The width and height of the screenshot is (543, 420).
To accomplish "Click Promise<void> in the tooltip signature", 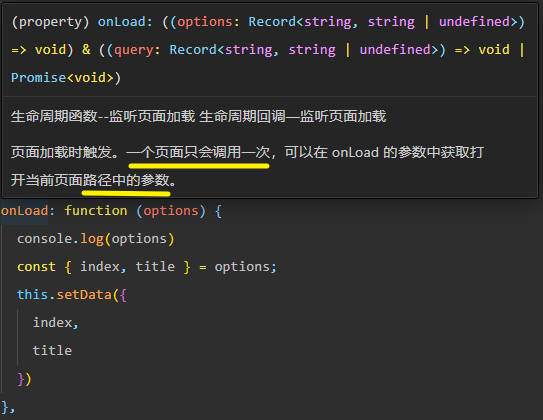I will (x=62, y=78).
